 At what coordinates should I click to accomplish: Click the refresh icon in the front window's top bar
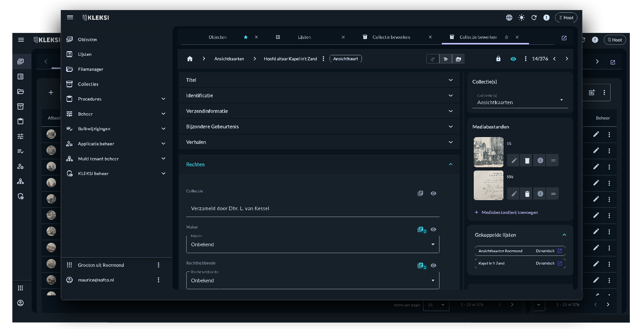click(534, 18)
